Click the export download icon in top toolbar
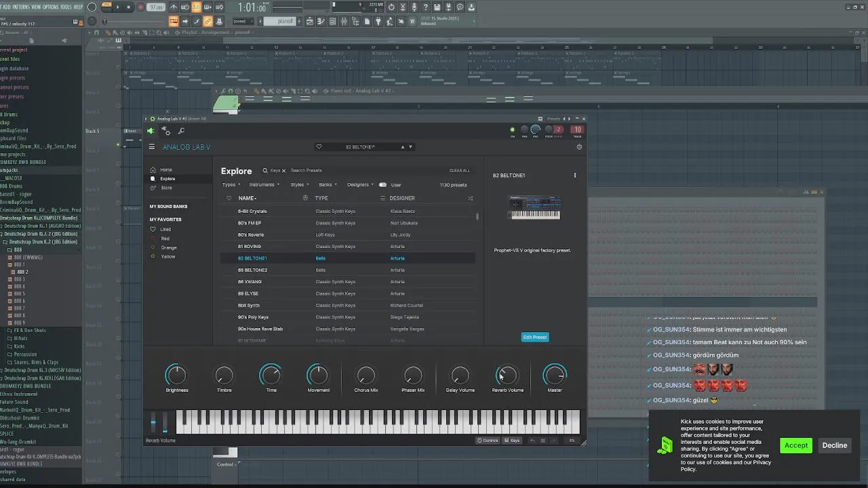The width and height of the screenshot is (868, 488). (x=471, y=7)
